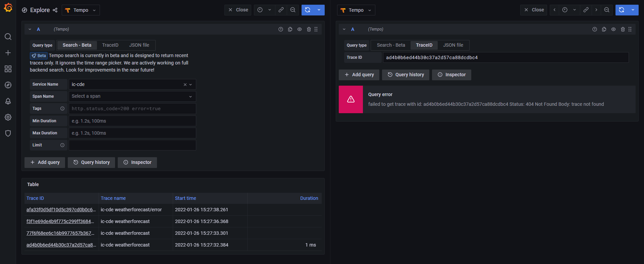Viewport: 644px width, 264px height.
Task: Open the Span Name select
Action: point(132,96)
